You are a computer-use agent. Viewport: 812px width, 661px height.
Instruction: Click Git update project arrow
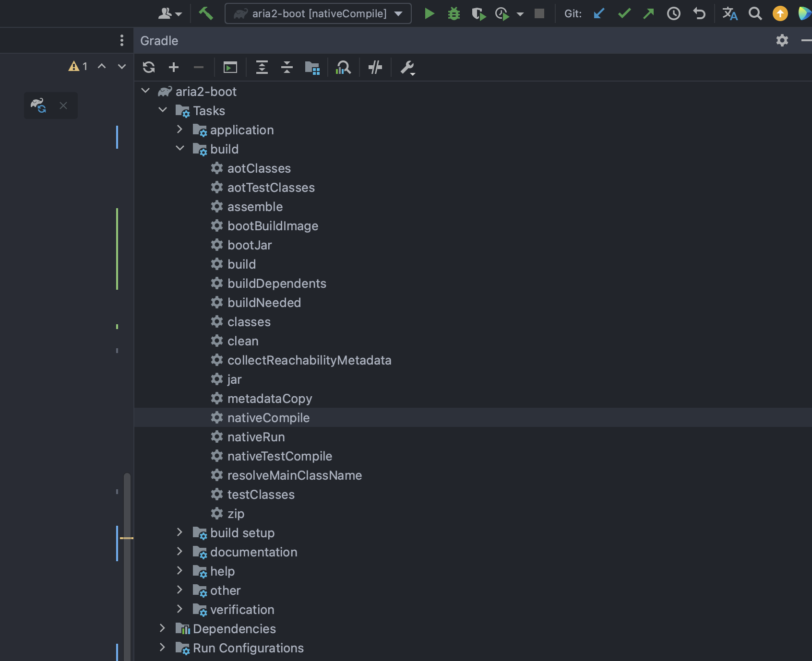599,13
